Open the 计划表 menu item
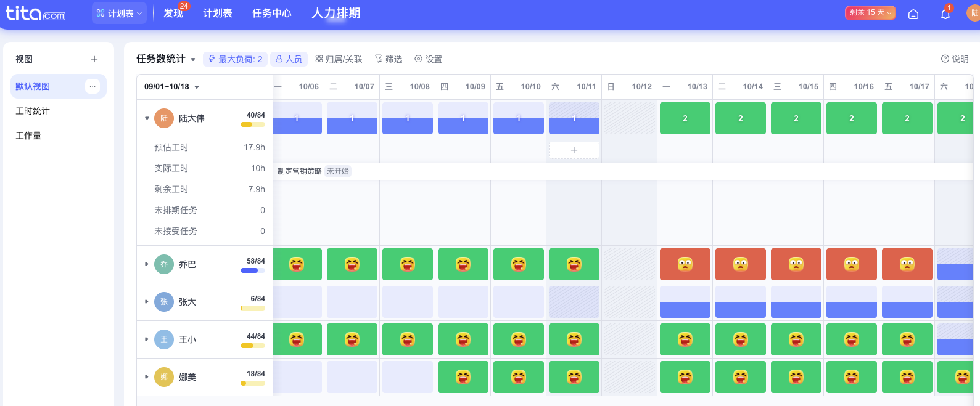 point(218,13)
